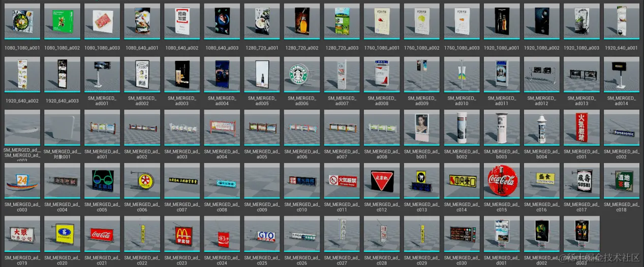The image size is (644, 267).
Task: Select the SM_MERGED_ad_d002 poster stand thumbnail
Action: [x=542, y=234]
